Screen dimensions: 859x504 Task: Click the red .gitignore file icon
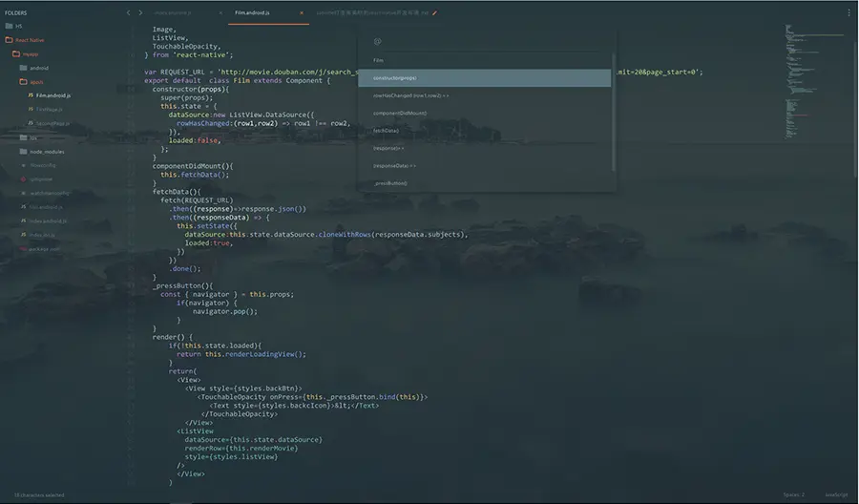pyautogui.click(x=23, y=179)
